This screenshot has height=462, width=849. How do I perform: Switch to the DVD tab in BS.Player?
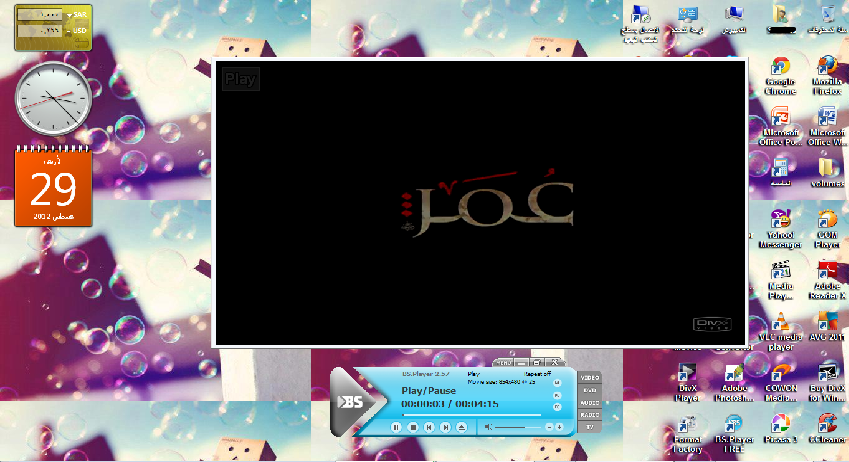click(x=590, y=390)
